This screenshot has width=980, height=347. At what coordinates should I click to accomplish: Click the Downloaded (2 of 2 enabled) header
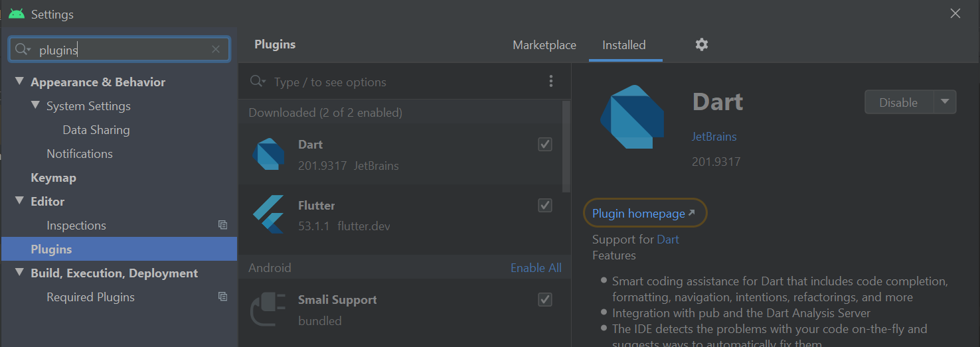[325, 113]
